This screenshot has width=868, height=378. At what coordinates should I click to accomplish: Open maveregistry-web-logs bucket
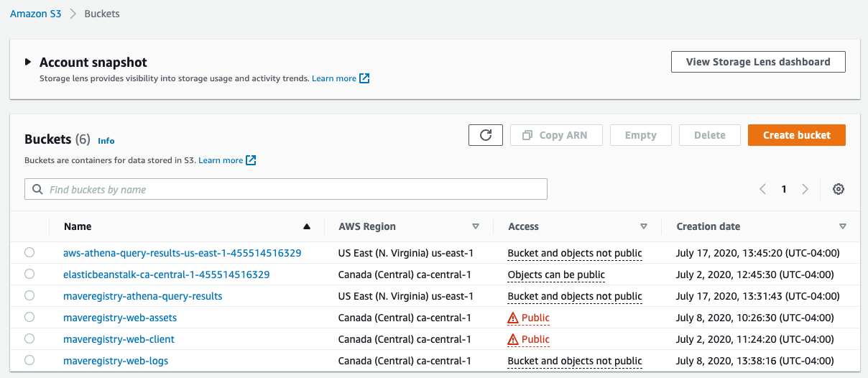coord(116,361)
